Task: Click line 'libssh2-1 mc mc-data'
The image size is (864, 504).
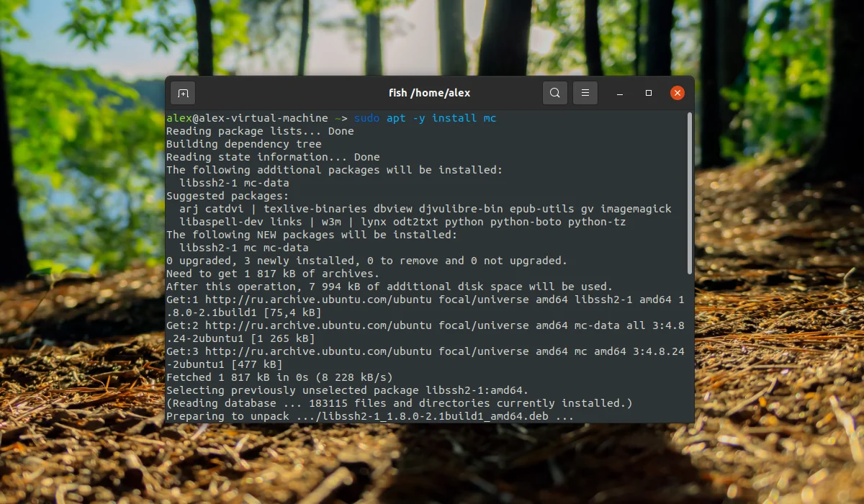Action: [244, 248]
